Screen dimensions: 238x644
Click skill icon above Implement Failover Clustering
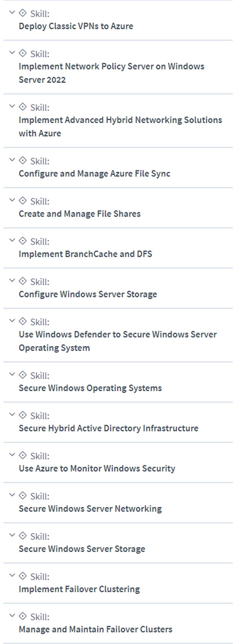pos(23,576)
